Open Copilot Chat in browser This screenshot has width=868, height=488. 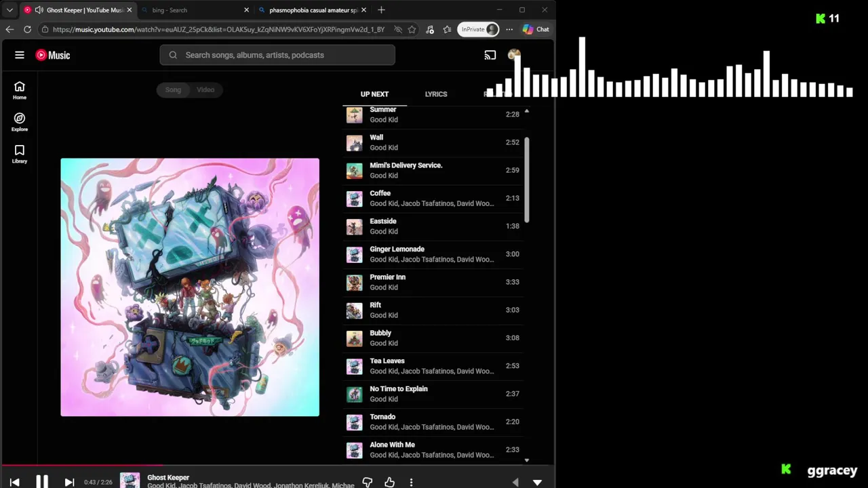click(x=536, y=29)
